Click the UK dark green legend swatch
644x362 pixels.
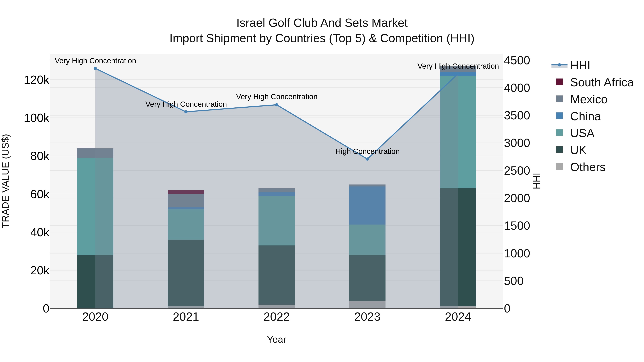[x=560, y=149]
